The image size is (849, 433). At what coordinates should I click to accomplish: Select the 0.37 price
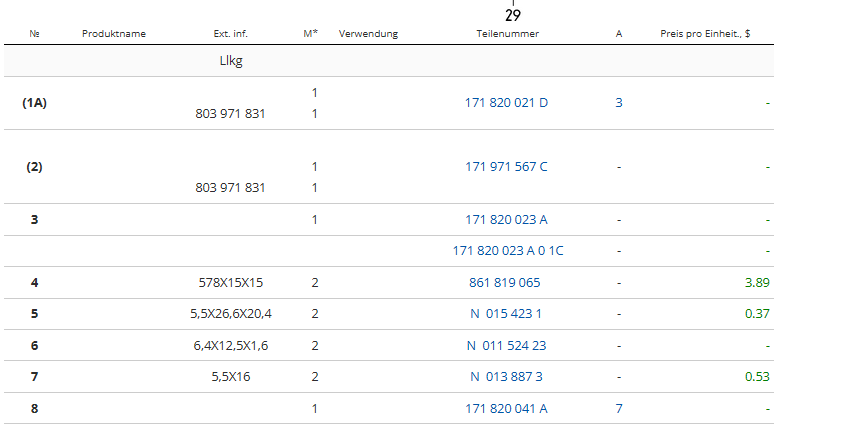point(757,314)
